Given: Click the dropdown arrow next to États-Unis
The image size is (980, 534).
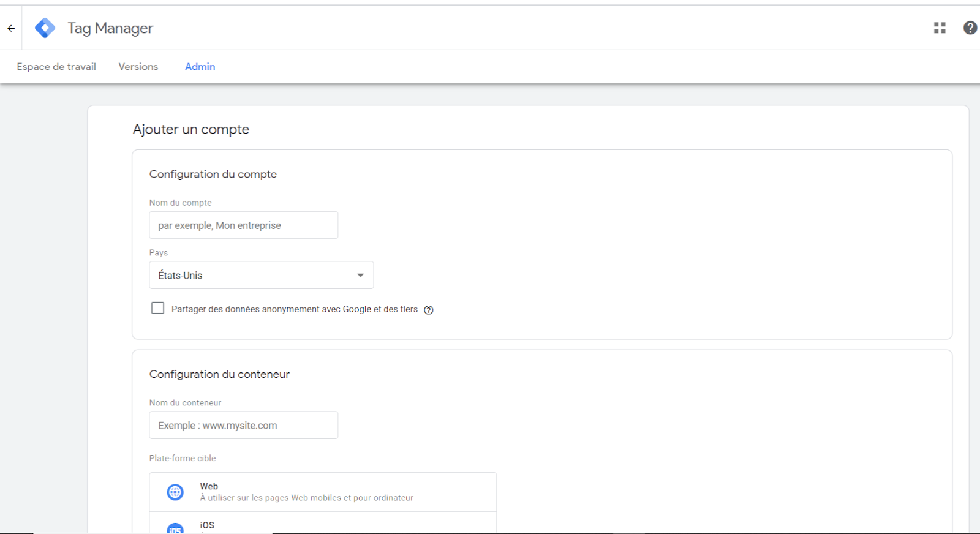Looking at the screenshot, I should coord(360,276).
